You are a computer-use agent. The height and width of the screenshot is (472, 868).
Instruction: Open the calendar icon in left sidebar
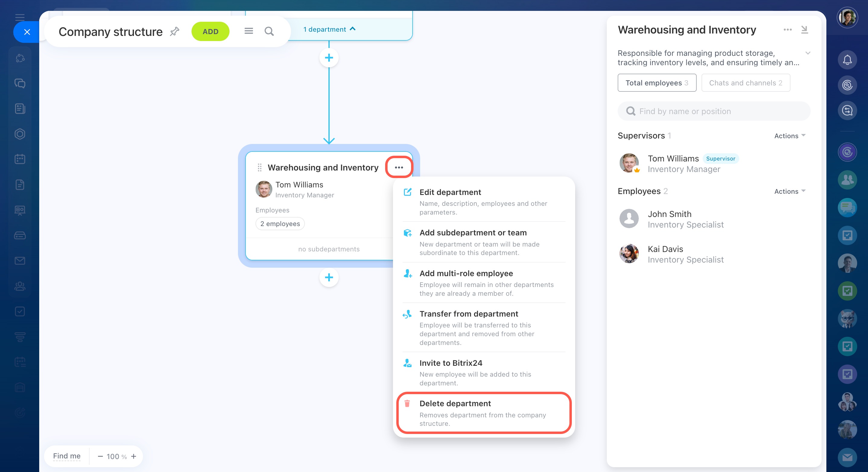pyautogui.click(x=20, y=159)
